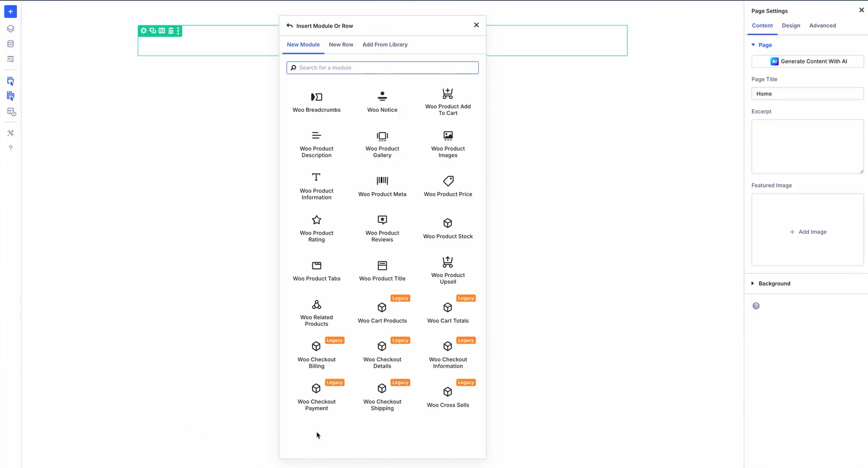Add legacy Woo Checkout Billing module

317,355
